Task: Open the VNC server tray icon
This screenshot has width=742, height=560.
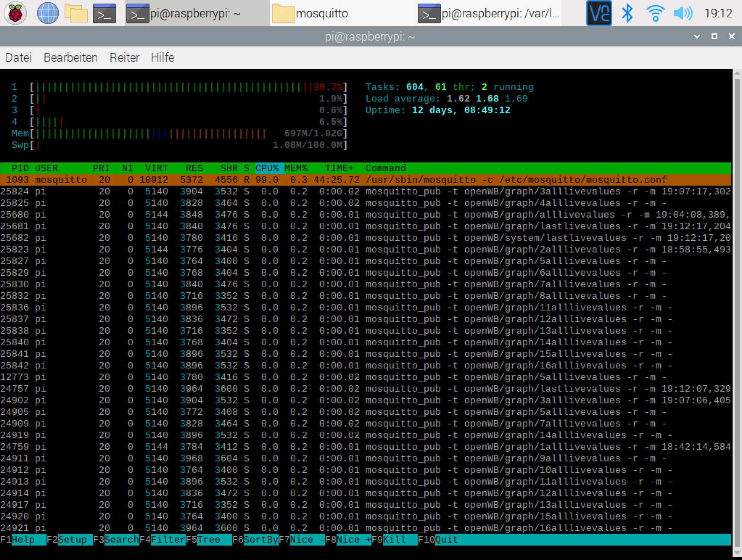Action: coord(599,13)
